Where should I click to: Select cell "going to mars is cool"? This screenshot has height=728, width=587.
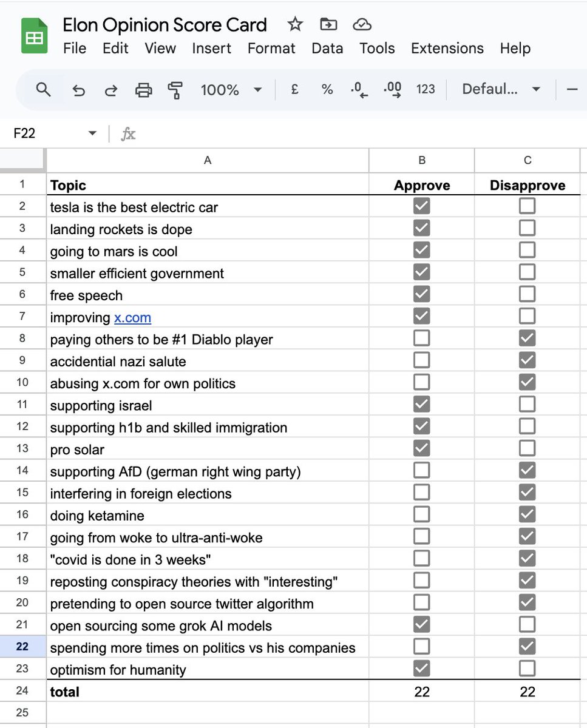click(x=208, y=251)
